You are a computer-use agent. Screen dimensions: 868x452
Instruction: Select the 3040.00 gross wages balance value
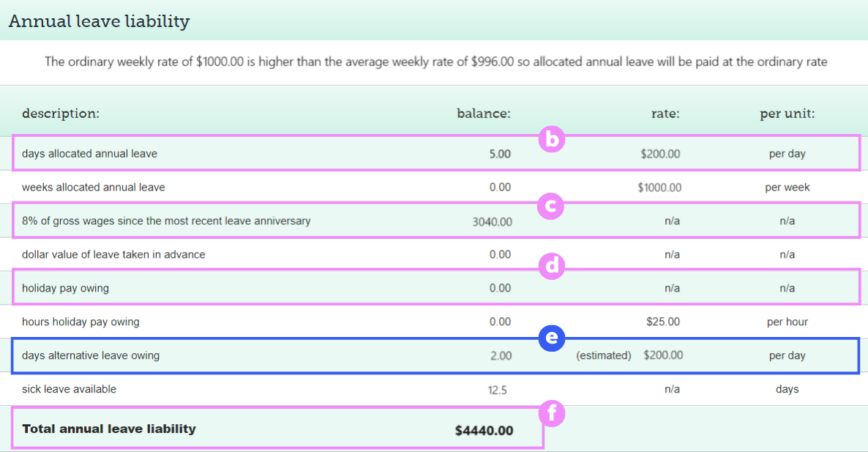click(493, 221)
